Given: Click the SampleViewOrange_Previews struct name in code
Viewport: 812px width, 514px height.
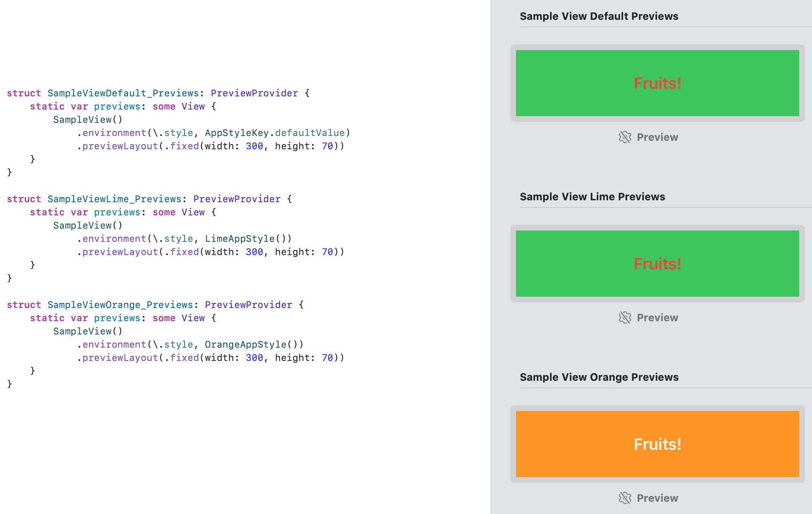Looking at the screenshot, I should click(120, 305).
